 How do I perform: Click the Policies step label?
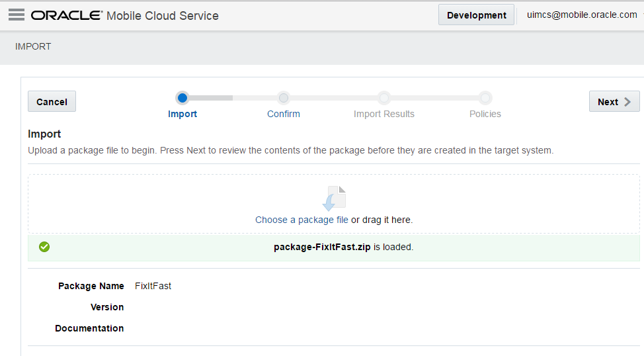point(485,114)
